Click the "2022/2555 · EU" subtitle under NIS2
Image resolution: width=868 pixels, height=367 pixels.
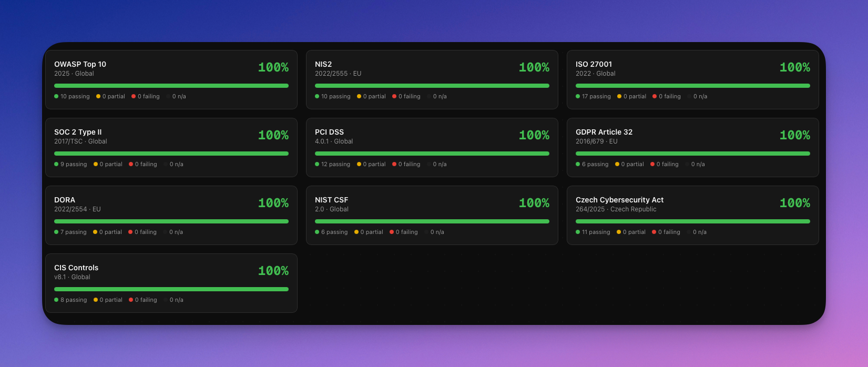point(338,74)
